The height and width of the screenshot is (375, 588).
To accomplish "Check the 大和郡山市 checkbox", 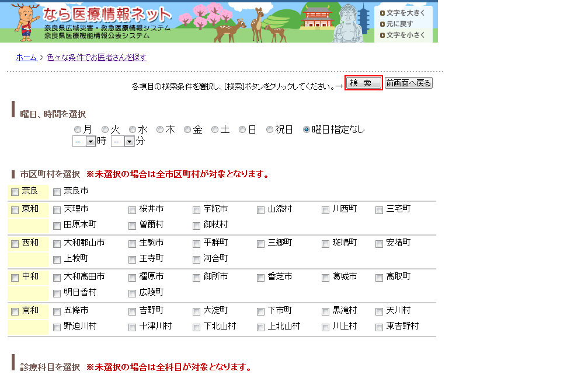I will tap(57, 244).
